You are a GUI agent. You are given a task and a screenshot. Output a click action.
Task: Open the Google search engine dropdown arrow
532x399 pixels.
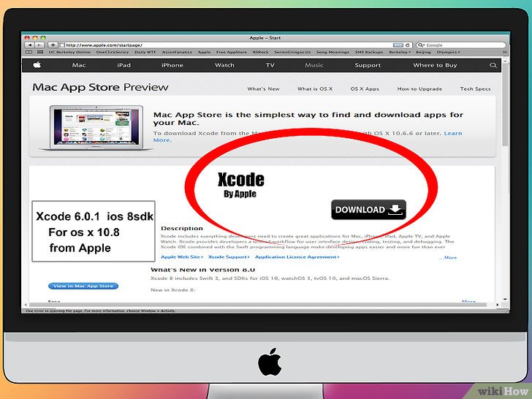pos(421,45)
